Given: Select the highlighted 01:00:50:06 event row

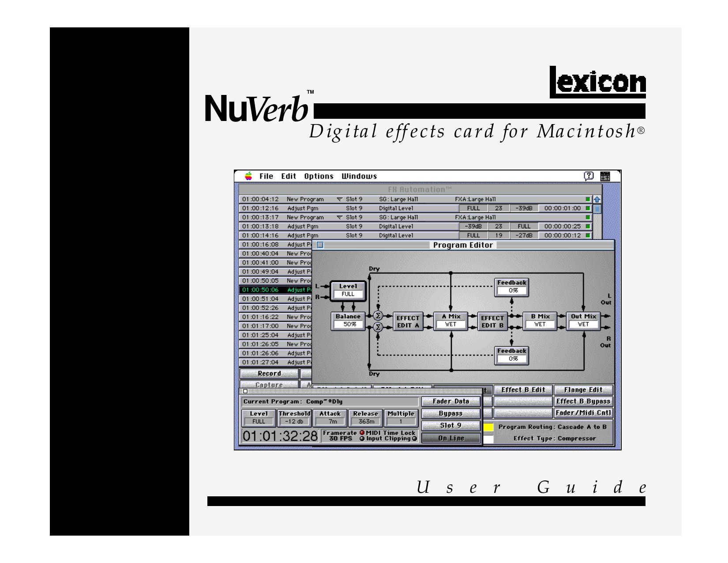Looking at the screenshot, I should point(275,290).
